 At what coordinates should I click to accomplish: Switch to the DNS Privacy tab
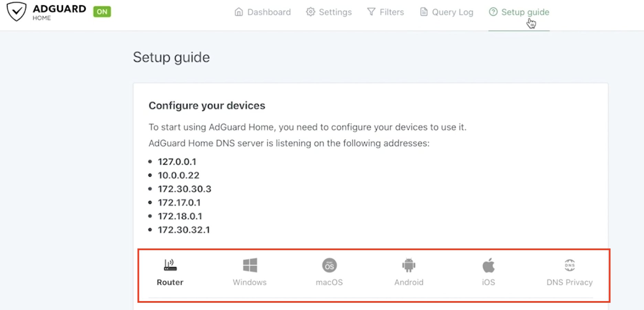click(x=569, y=282)
